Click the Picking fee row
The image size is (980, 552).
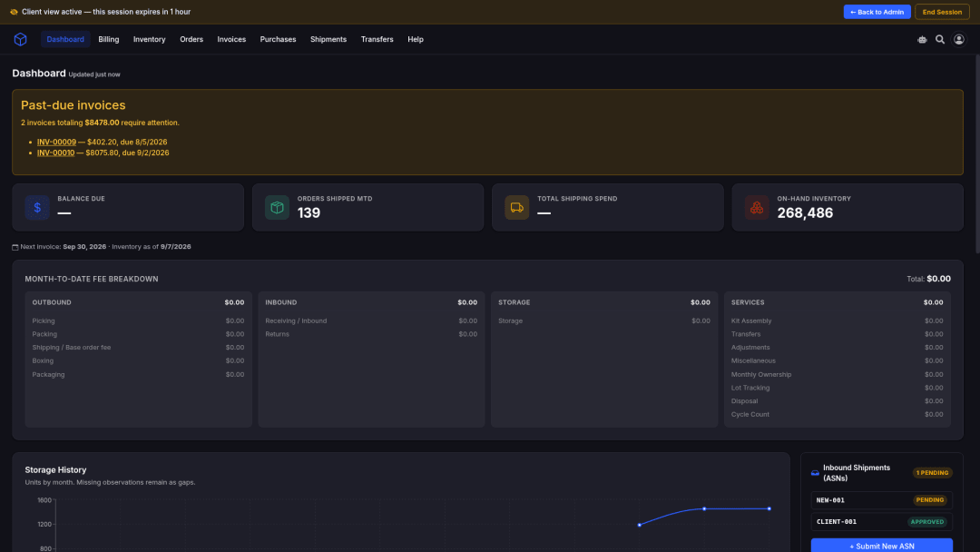[x=138, y=320]
